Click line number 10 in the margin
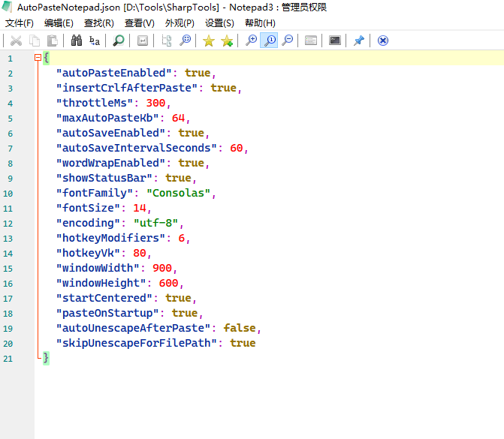Screen dimensions: 504x439 click(8, 194)
